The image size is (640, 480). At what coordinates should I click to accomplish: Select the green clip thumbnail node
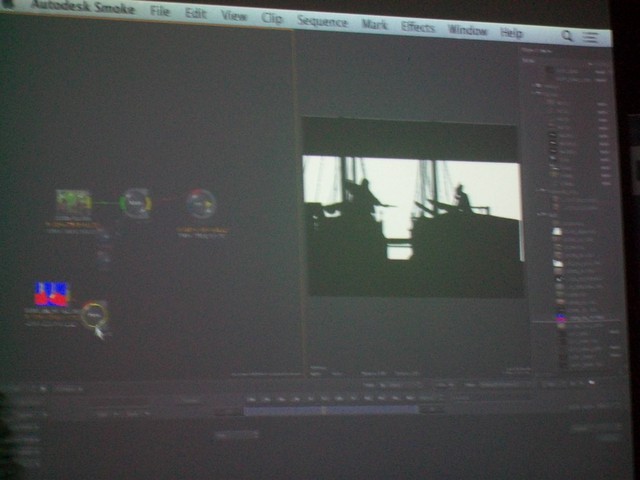(73, 202)
